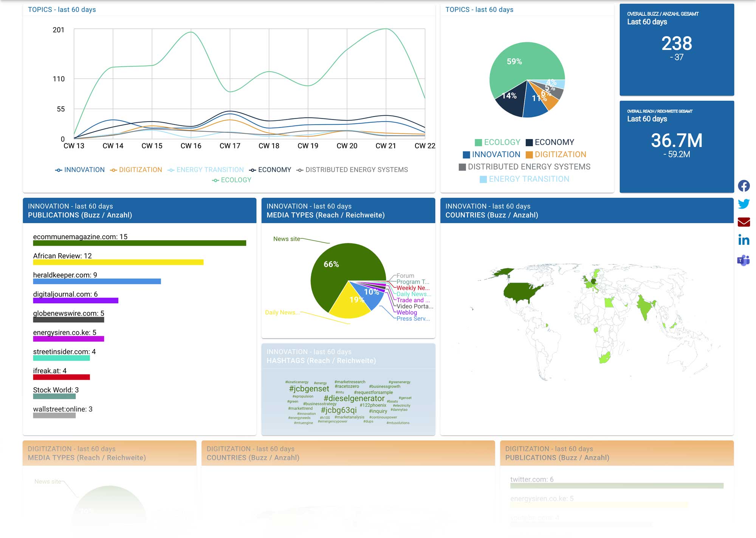
Task: Click the #marketresearch hashtag
Action: [350, 382]
